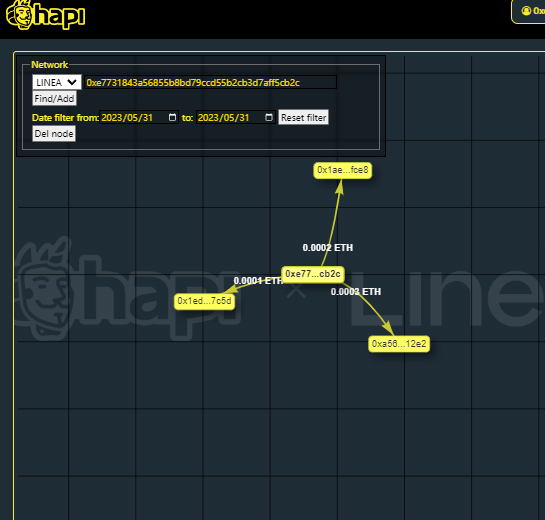Open the LINEA network dropdown
Screen dimensions: 545x520
[57, 82]
